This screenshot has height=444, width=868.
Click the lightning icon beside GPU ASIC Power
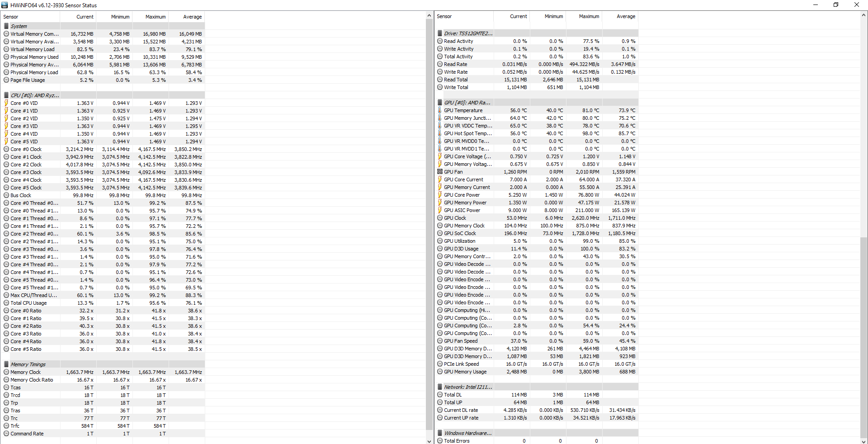coord(439,210)
